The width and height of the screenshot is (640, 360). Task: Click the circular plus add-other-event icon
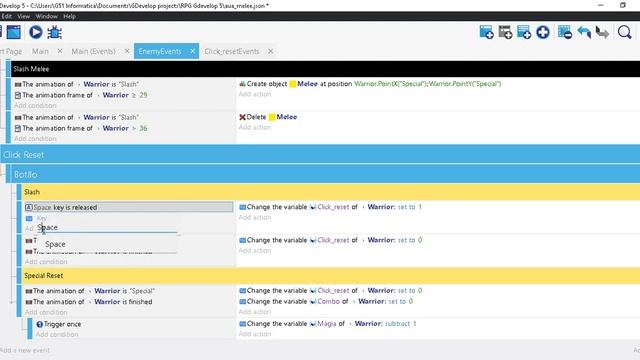pos(543,32)
